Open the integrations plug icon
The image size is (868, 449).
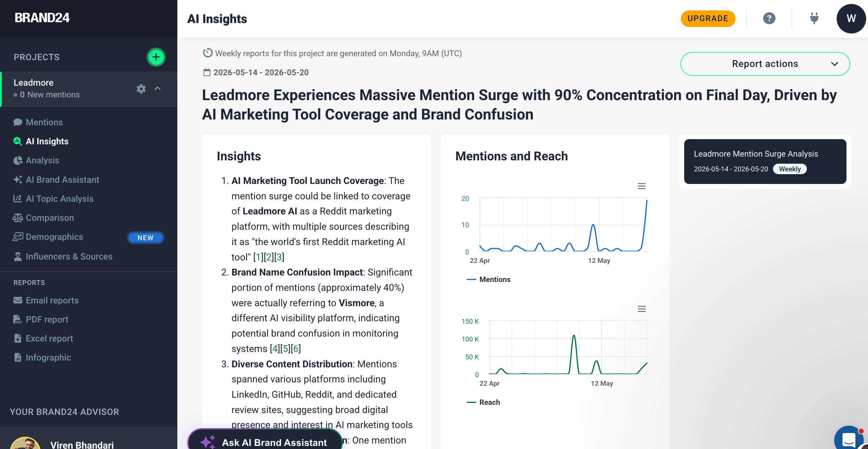tap(814, 18)
